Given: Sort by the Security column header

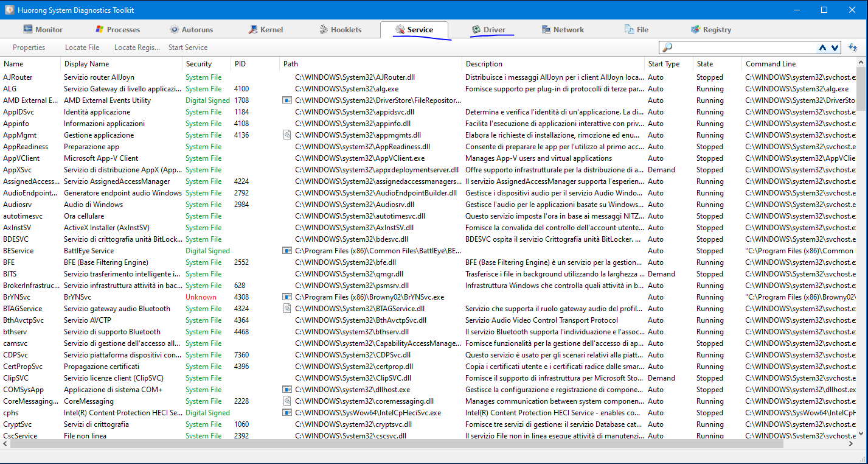Looking at the screenshot, I should coord(199,64).
